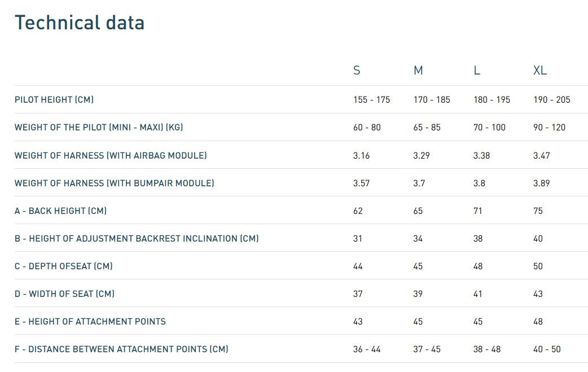Click Weight of Harness with Bumpair Module label

[115, 183]
